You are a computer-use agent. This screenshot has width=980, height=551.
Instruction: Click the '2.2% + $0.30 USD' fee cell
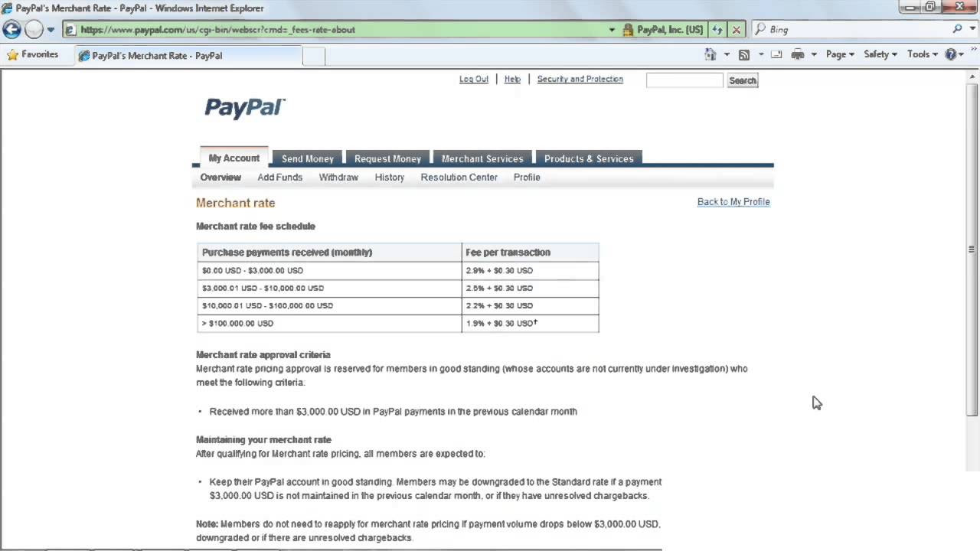531,306
